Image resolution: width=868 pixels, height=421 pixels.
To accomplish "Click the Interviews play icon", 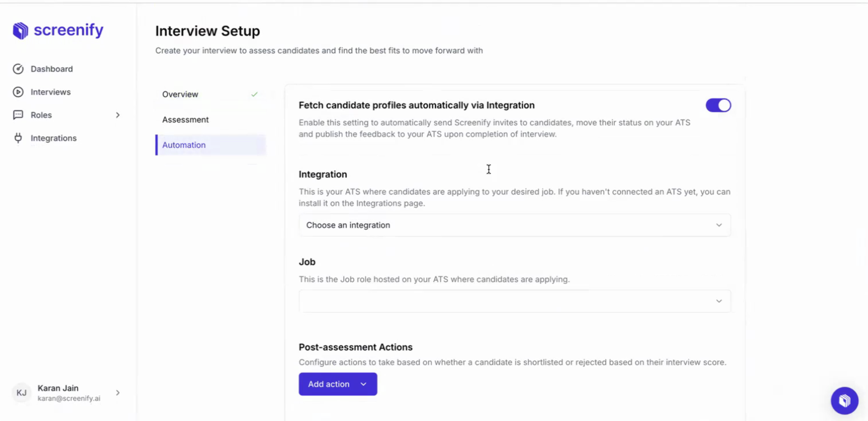I will point(18,92).
